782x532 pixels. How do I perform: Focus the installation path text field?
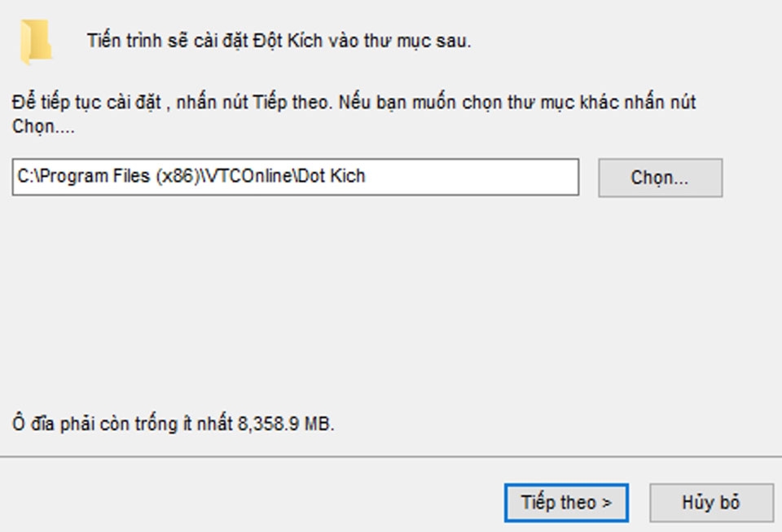click(x=295, y=177)
